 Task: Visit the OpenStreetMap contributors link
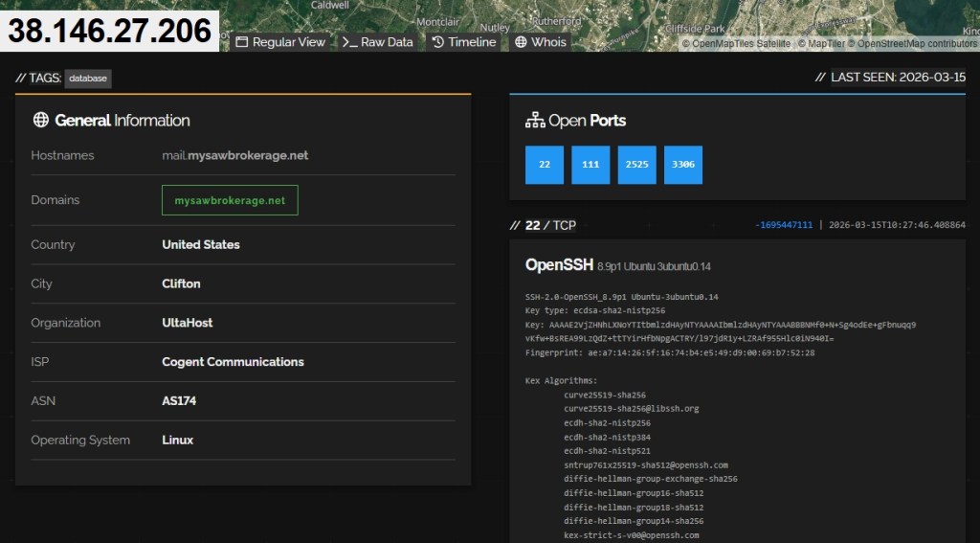917,43
